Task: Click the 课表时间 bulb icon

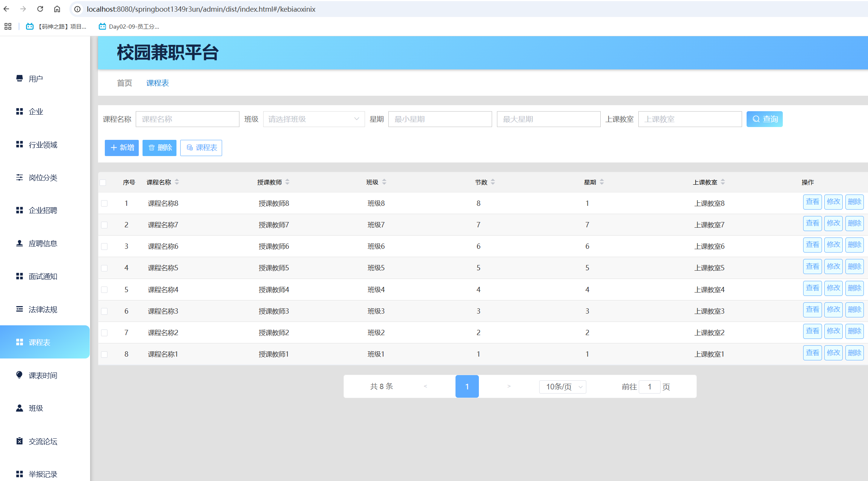Action: 19,375
